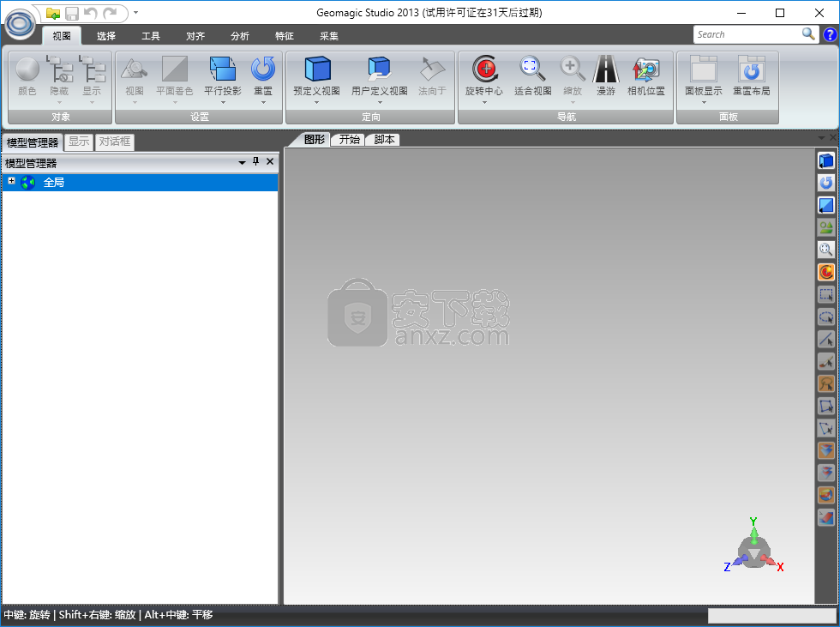Toggle the orange globe icon in sidebar

pos(826,495)
